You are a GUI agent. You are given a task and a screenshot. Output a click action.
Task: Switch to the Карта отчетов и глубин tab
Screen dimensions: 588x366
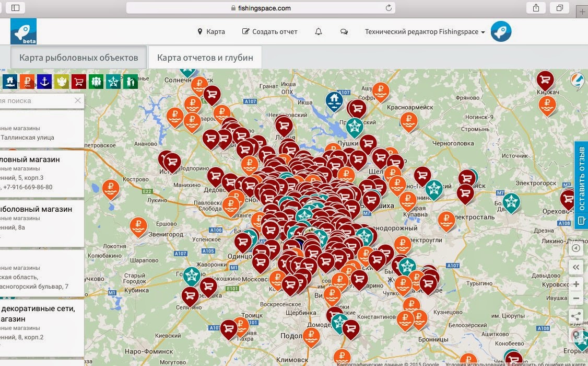[x=205, y=57]
